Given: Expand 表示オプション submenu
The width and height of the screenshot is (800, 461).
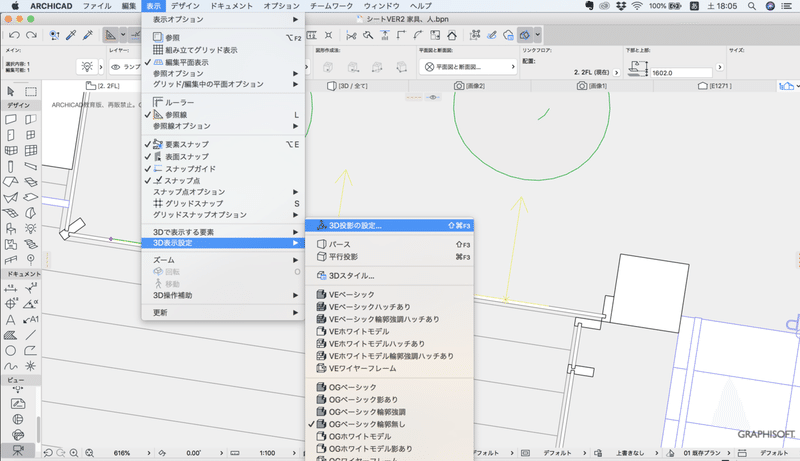Looking at the screenshot, I should 223,19.
